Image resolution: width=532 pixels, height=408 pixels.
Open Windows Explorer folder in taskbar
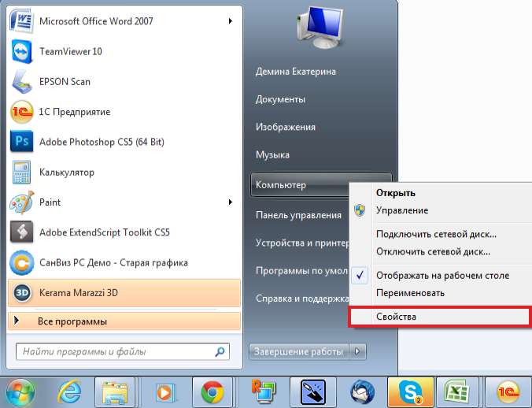(115, 393)
